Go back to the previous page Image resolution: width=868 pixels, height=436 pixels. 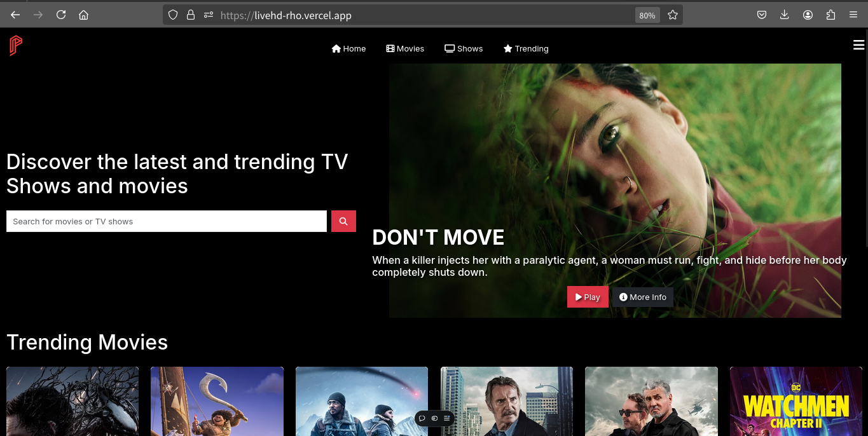[x=15, y=15]
